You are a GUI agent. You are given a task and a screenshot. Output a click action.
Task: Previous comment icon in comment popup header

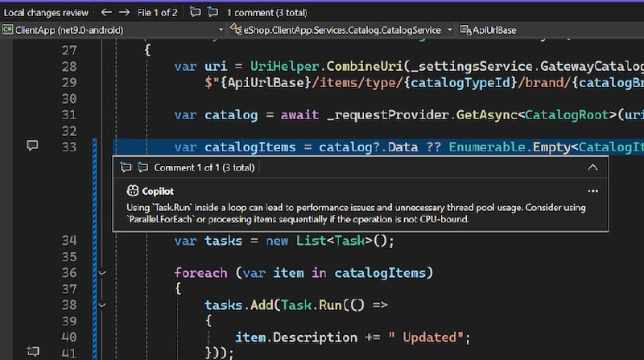[126, 168]
